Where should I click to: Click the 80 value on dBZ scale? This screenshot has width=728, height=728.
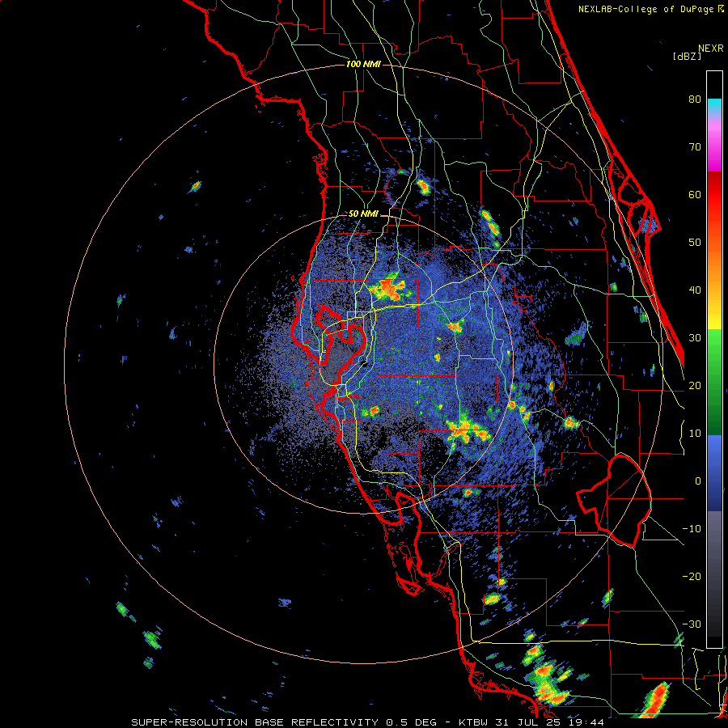coord(695,99)
